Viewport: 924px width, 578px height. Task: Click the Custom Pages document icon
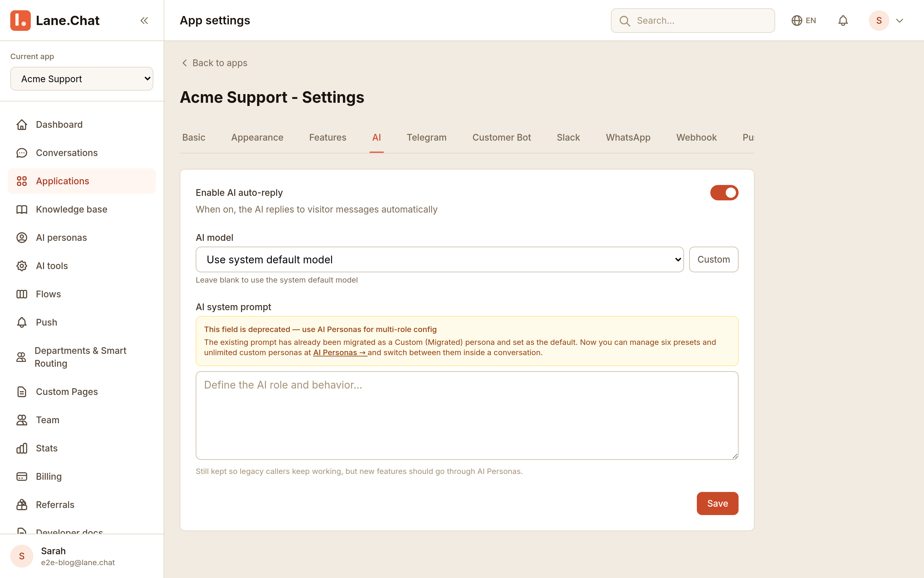(x=22, y=392)
